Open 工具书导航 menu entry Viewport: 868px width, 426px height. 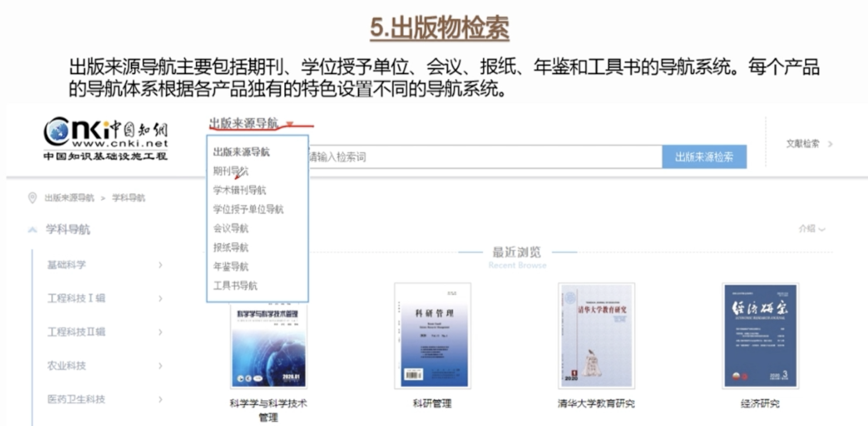point(235,285)
